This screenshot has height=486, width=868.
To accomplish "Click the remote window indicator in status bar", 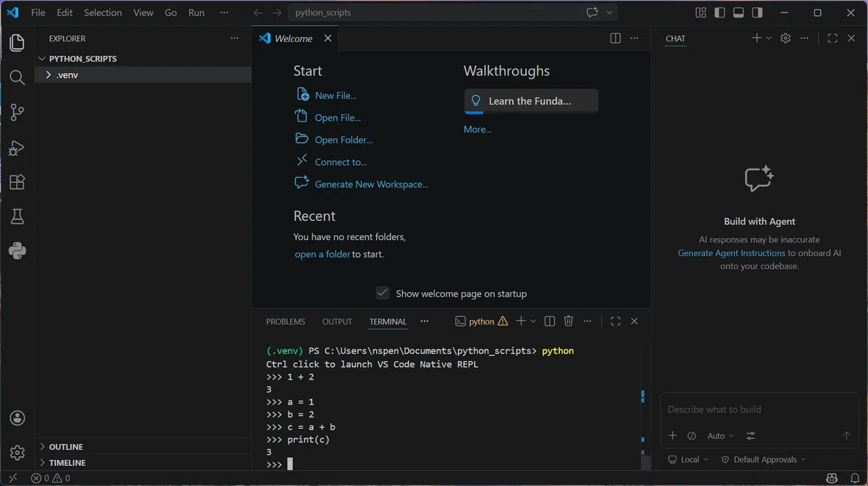I will point(12,478).
